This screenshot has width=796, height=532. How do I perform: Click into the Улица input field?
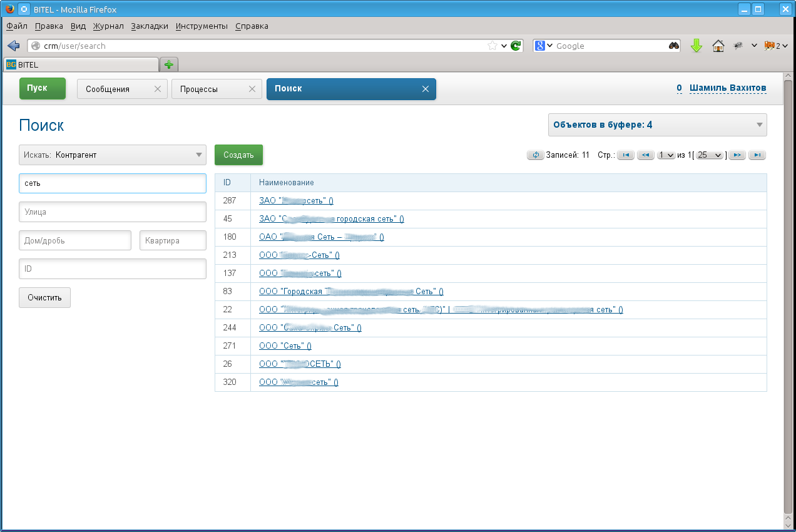[x=113, y=212]
